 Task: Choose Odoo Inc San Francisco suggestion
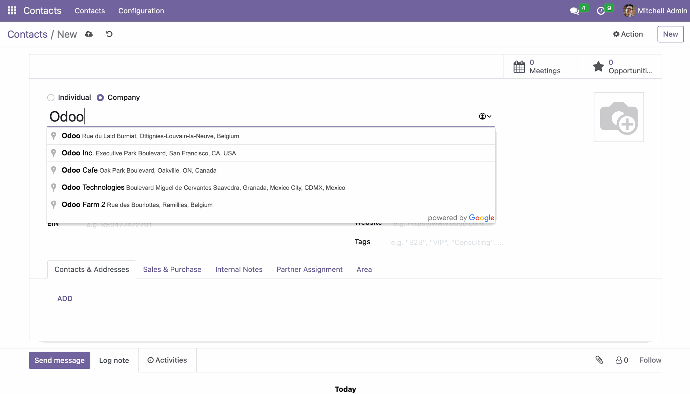[271, 153]
